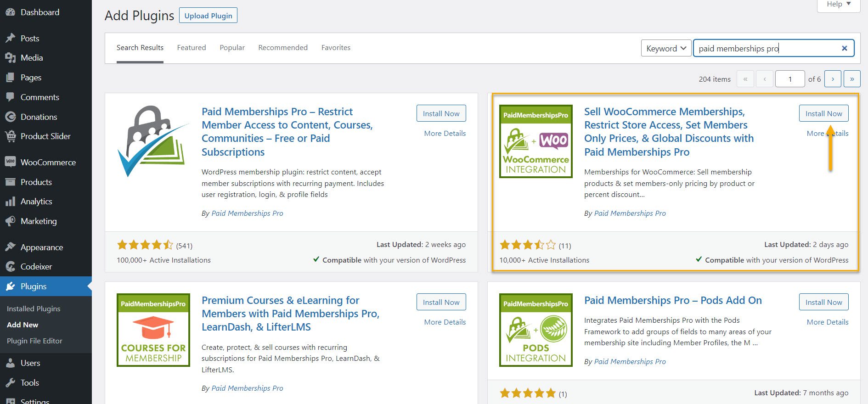Focus the current page number field
Viewport: 868px width, 404px height.
790,79
